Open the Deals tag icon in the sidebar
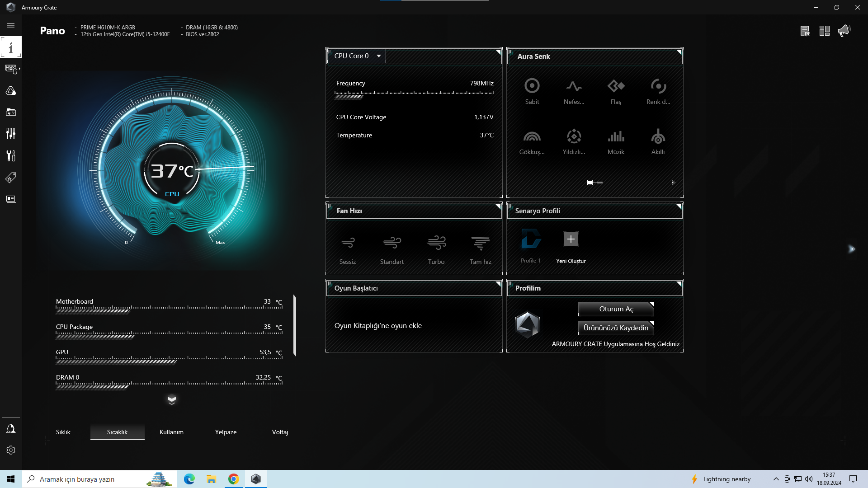Screen dimensions: 868x488 click(11, 177)
